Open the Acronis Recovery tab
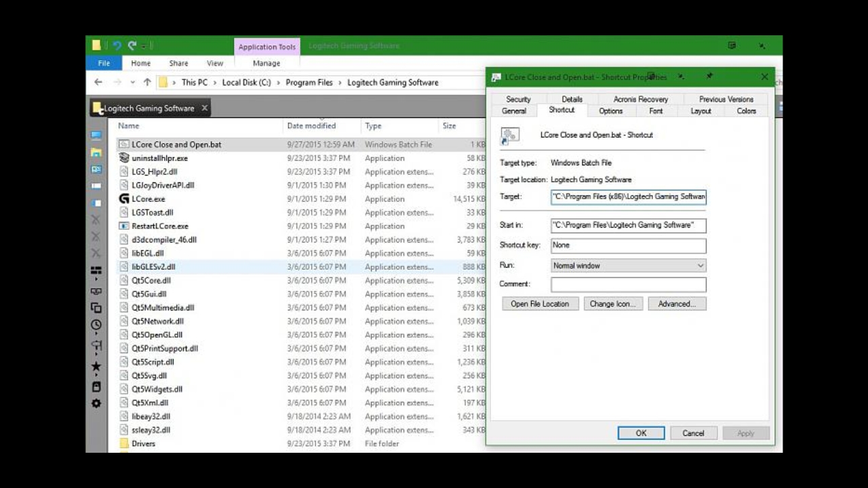Image resolution: width=868 pixels, height=488 pixels. (x=641, y=99)
